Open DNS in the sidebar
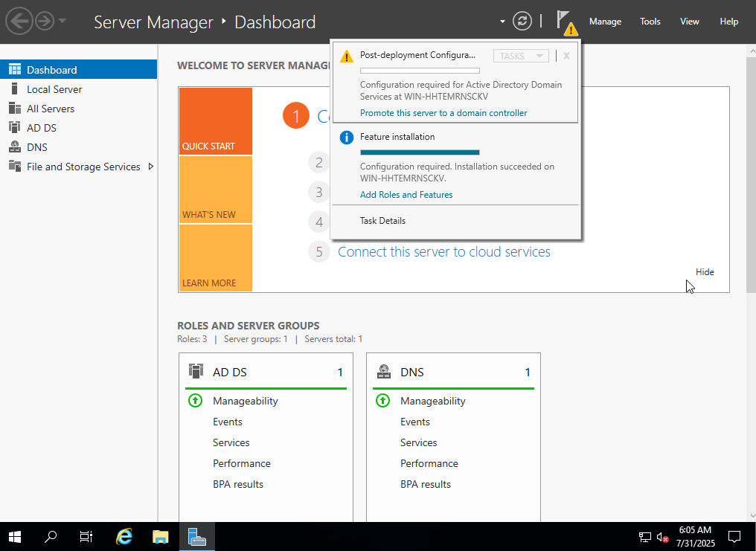 [36, 147]
